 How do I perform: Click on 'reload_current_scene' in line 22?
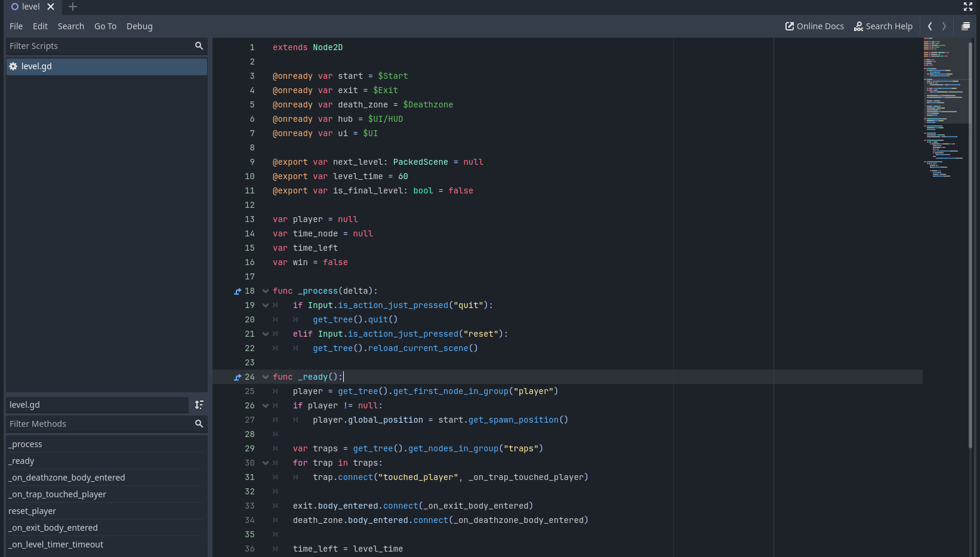pyautogui.click(x=418, y=349)
